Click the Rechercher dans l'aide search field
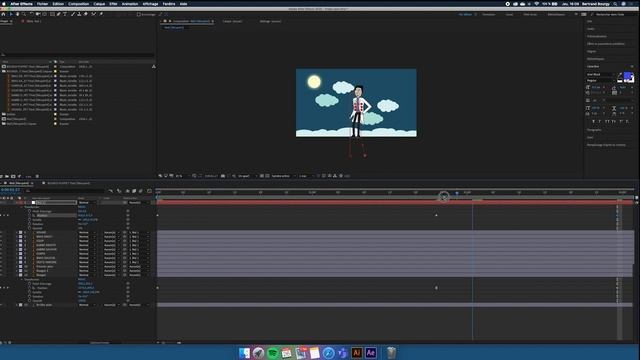The height and width of the screenshot is (360, 640). pos(611,14)
